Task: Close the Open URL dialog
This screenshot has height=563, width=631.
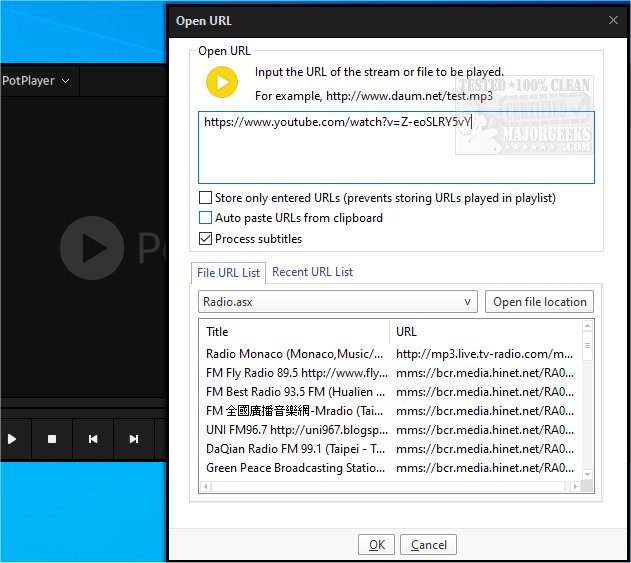Action: [x=613, y=19]
